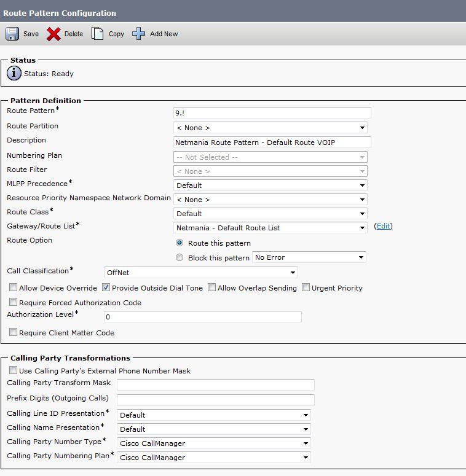Click the Save floppy disk icon
Image resolution: width=466 pixels, height=476 pixels.
point(12,34)
